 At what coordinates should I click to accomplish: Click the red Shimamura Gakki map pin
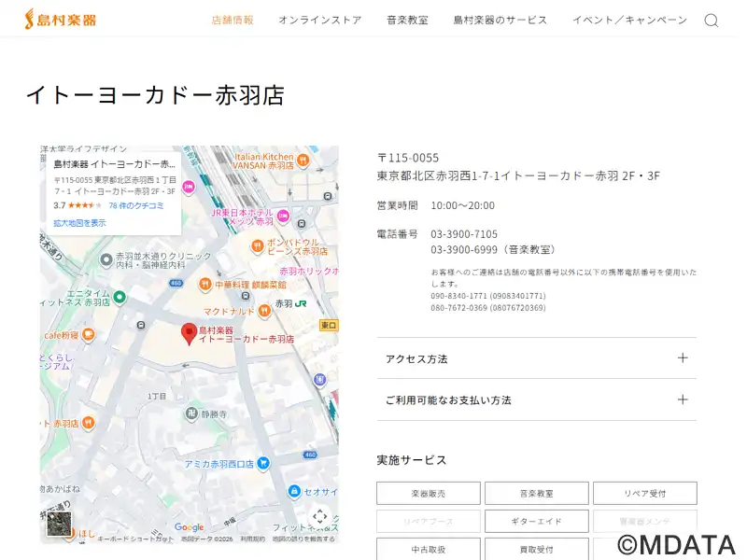coord(189,333)
